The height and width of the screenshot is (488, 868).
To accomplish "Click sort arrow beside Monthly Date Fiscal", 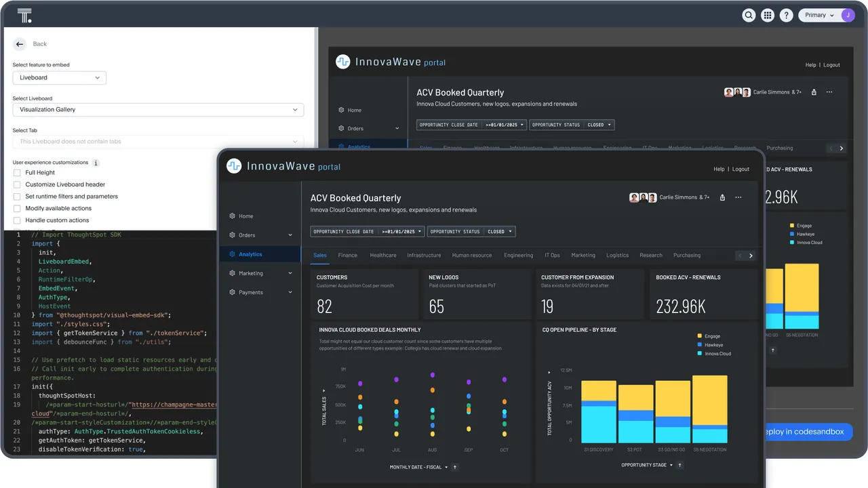I will pyautogui.click(x=455, y=467).
